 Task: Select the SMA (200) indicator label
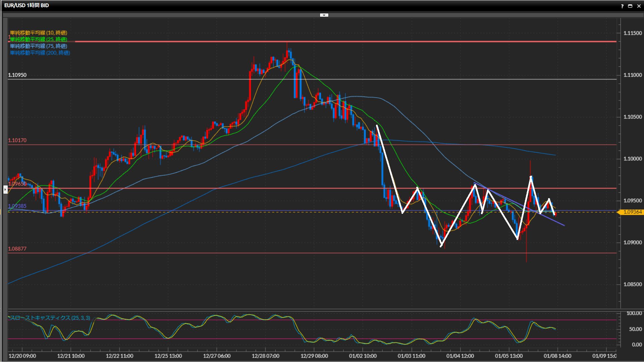click(40, 53)
